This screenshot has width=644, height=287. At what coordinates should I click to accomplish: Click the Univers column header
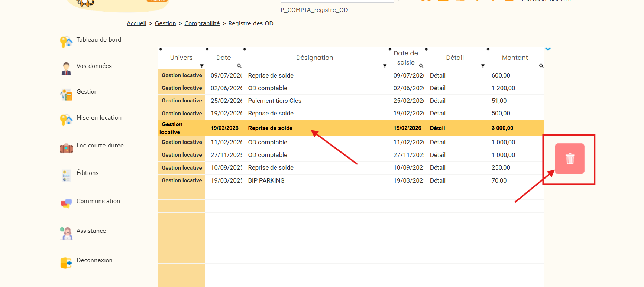181,58
